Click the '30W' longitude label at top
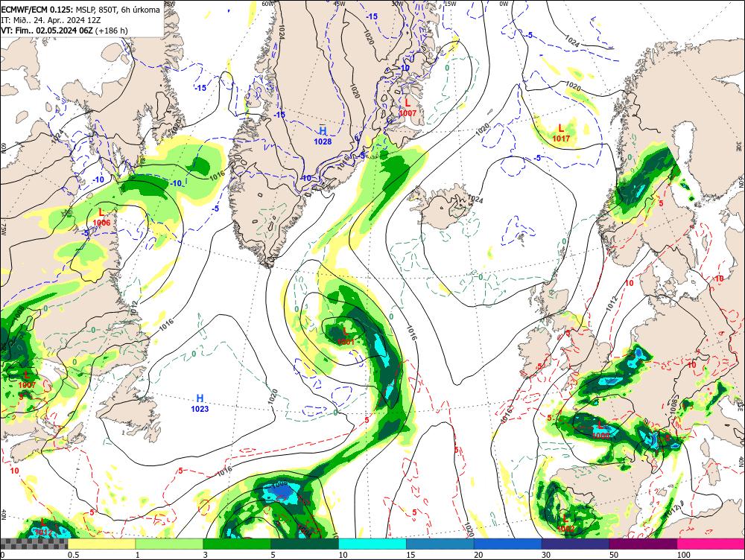 [397, 4]
